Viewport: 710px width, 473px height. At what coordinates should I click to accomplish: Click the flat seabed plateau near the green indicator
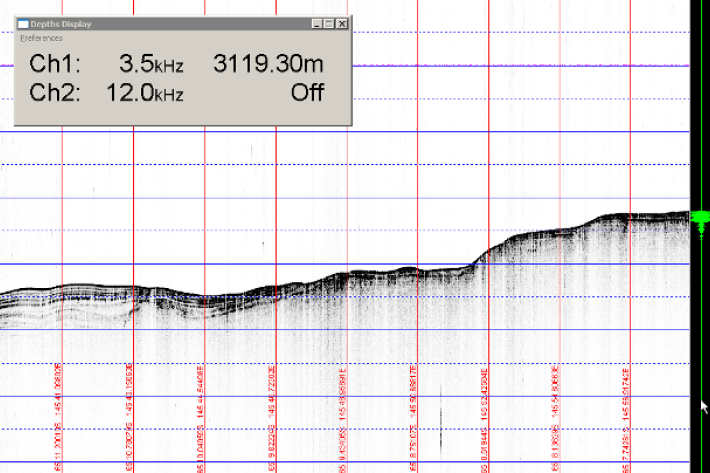tap(640, 215)
